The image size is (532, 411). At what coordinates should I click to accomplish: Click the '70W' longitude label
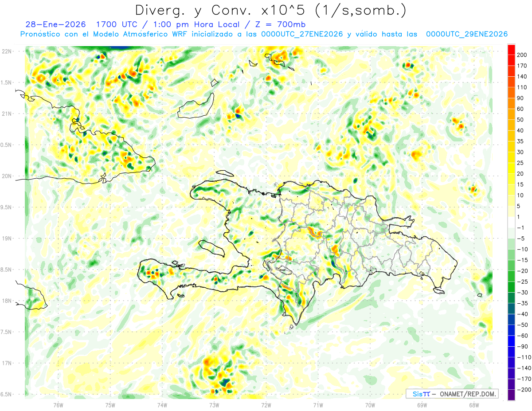(370, 405)
